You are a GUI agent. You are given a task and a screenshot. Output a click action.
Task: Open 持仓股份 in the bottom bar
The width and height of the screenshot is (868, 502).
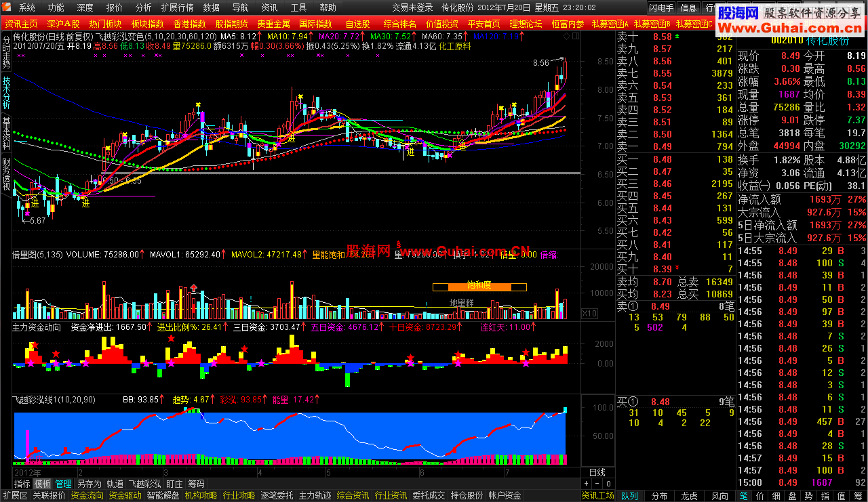coord(467,496)
